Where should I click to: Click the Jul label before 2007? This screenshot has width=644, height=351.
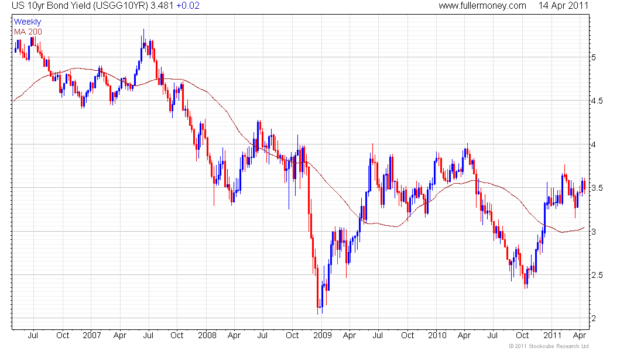[x=33, y=335]
